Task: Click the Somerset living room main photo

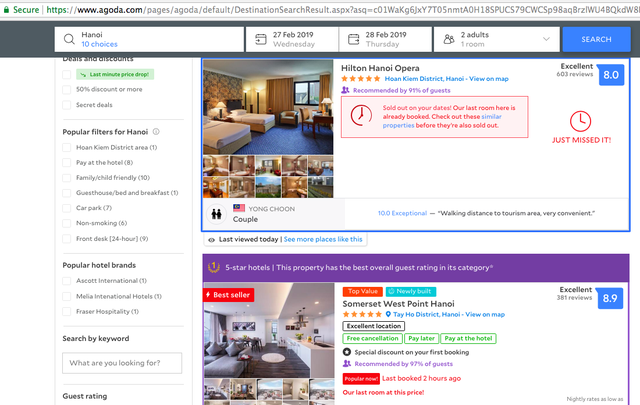Action: tap(269, 330)
